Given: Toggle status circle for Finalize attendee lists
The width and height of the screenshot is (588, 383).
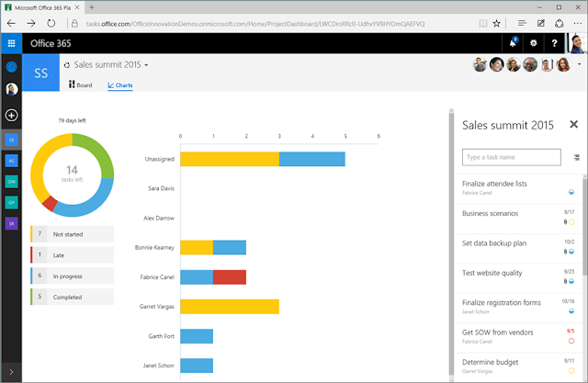Looking at the screenshot, I should pos(571,192).
